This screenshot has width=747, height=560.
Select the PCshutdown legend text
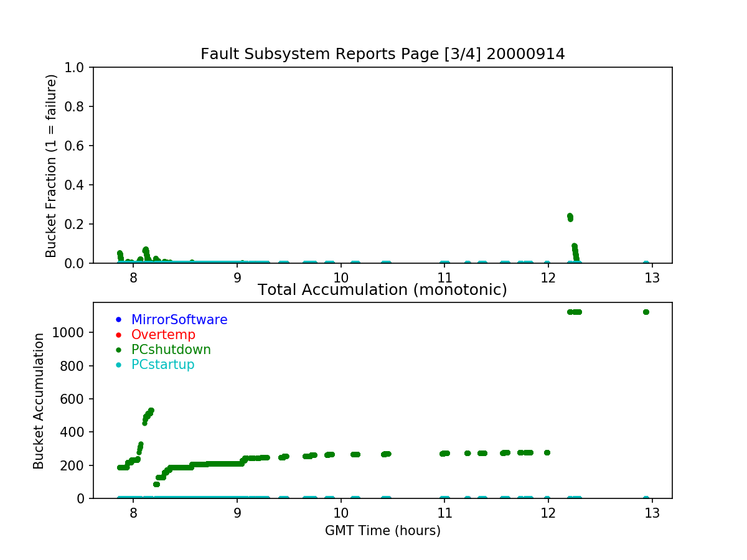(x=171, y=350)
